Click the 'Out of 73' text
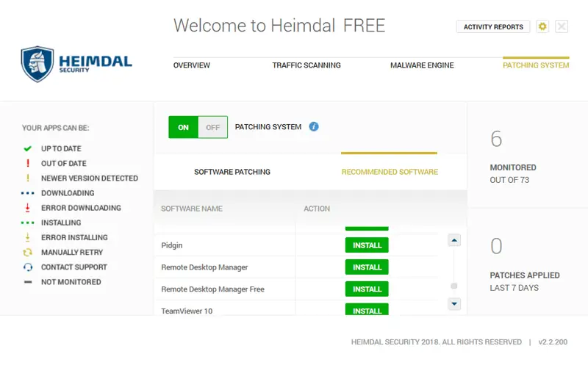The width and height of the screenshot is (588, 365). (x=509, y=180)
